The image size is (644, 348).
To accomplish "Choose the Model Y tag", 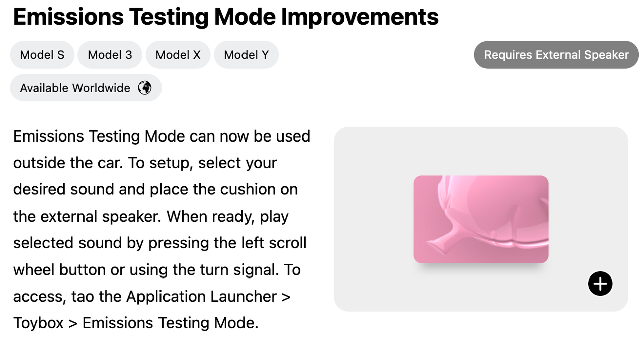I will [x=247, y=55].
